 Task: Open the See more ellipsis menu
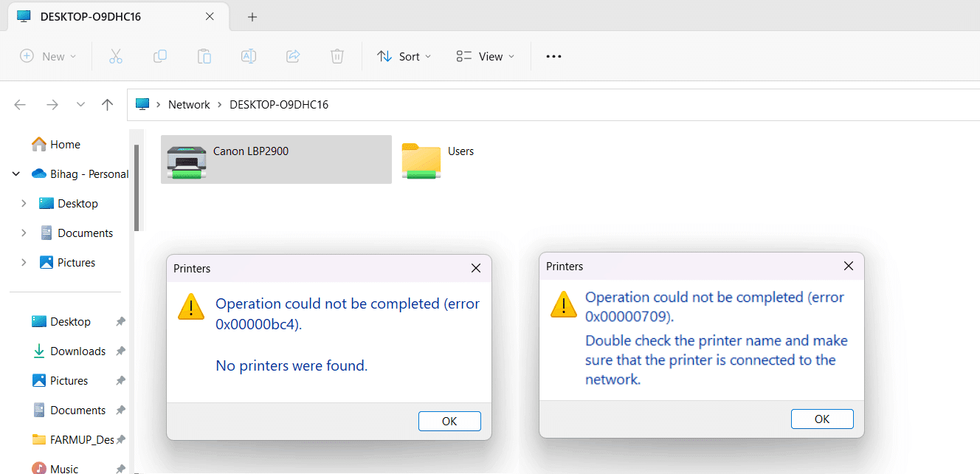click(553, 56)
